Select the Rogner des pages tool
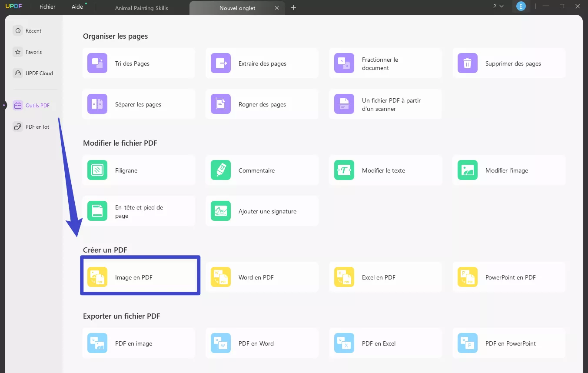Screen dimensions: 588x373 [262, 104]
